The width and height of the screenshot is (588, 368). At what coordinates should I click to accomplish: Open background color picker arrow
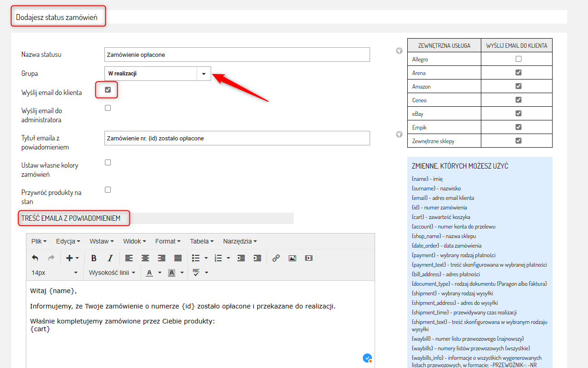(182, 273)
